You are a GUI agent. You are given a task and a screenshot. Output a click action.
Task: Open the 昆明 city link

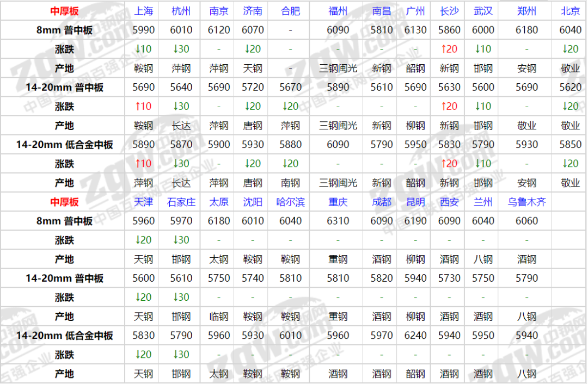[415, 202]
